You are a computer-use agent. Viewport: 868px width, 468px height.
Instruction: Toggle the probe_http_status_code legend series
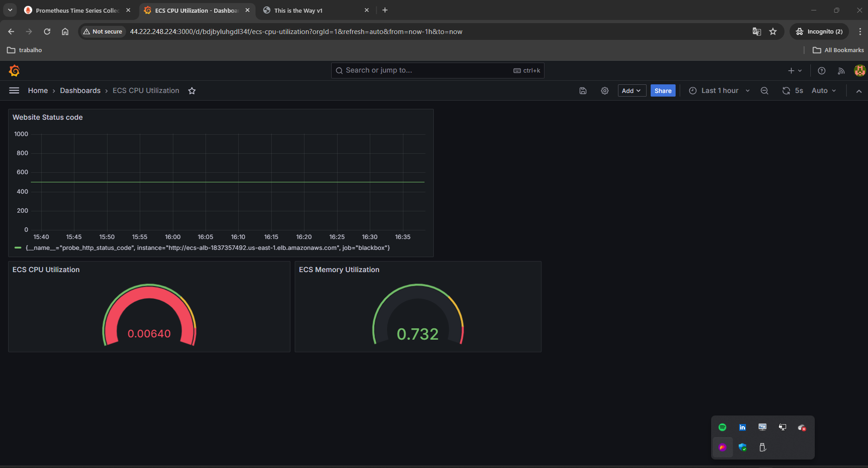pyautogui.click(x=208, y=248)
